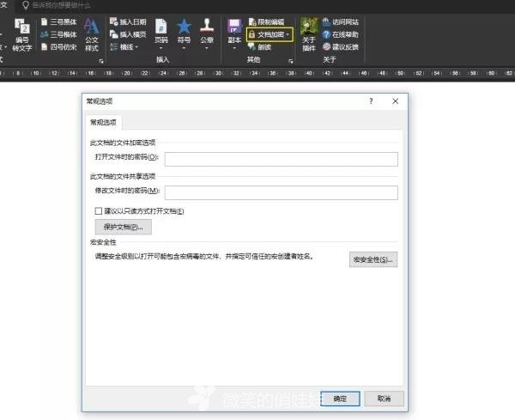515x420 pixels.
Task: Click the dialog help question mark
Action: (371, 101)
